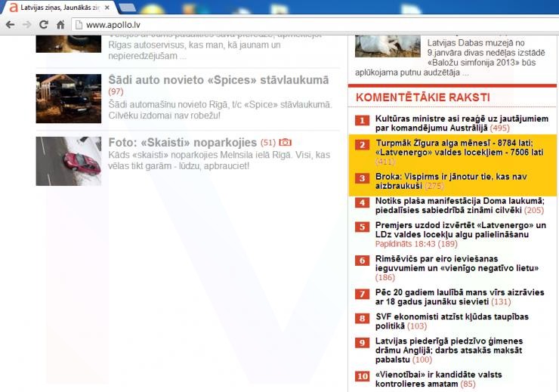Click rank number 1 badge in commented articles

[363, 120]
